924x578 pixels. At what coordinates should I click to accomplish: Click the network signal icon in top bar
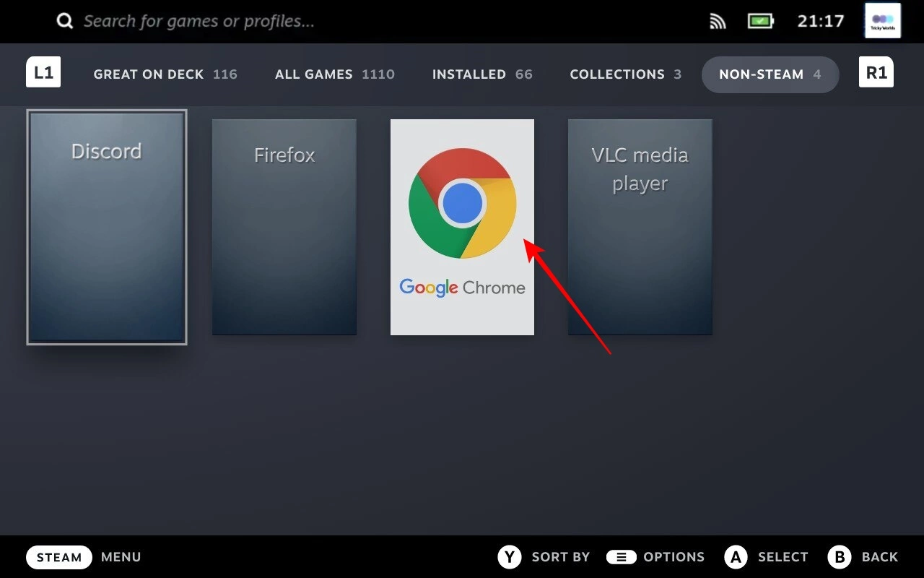718,21
